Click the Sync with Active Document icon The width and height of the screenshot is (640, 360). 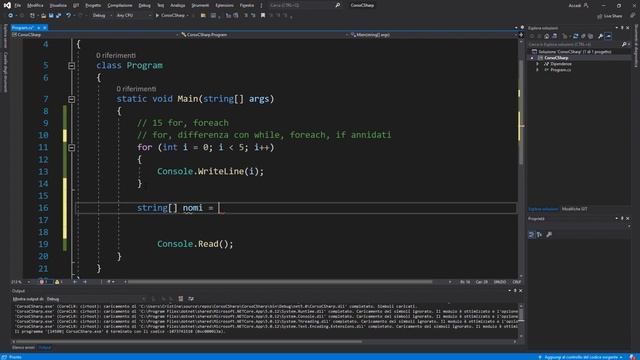[x=576, y=36]
